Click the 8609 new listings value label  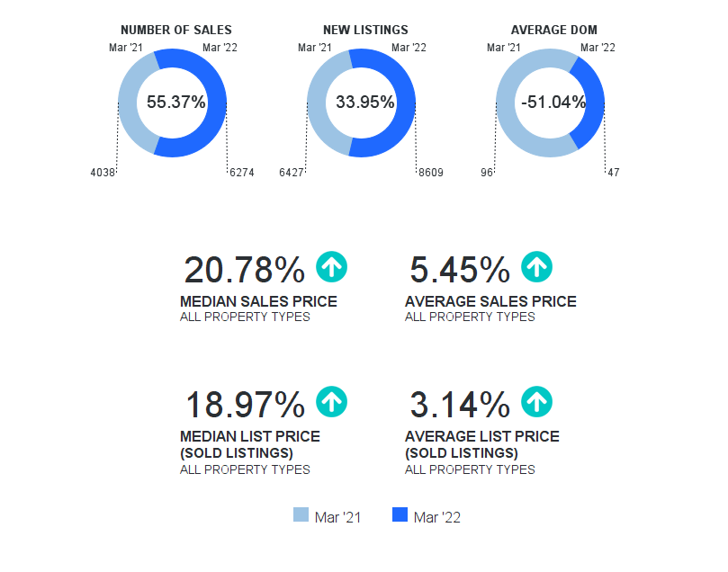point(431,173)
